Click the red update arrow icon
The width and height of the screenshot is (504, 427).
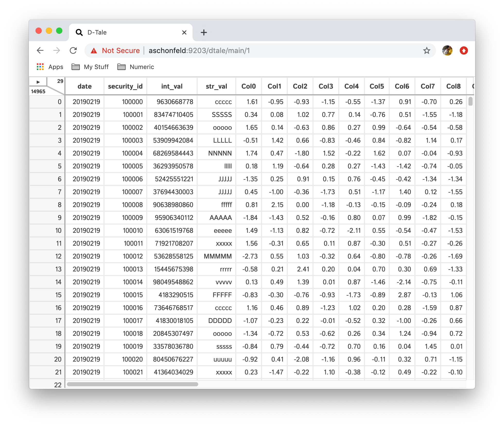click(x=464, y=50)
